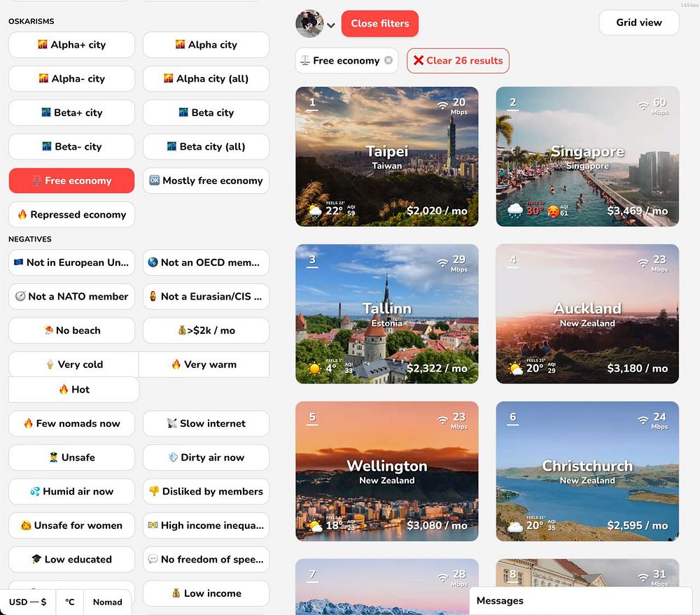Viewport: 700px width, 615px height.
Task: Click the $3,080 / mo price on Wellington
Action: tap(437, 525)
